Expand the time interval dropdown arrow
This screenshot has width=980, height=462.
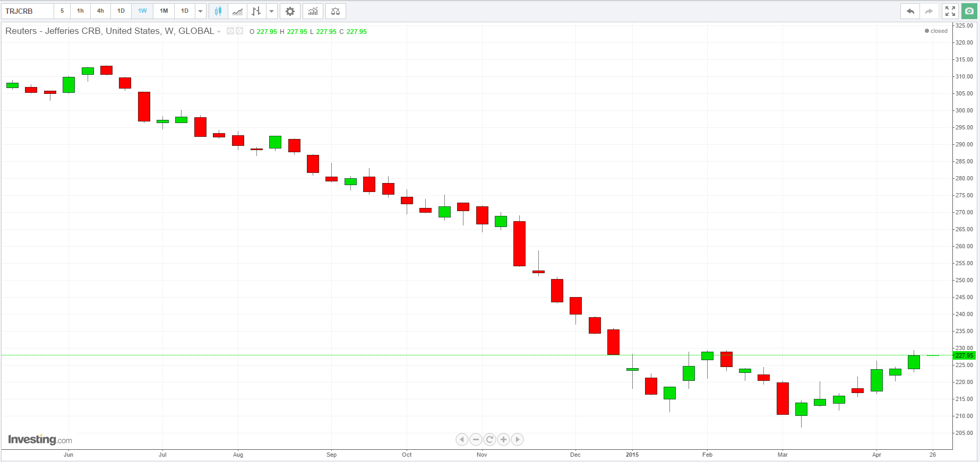201,11
